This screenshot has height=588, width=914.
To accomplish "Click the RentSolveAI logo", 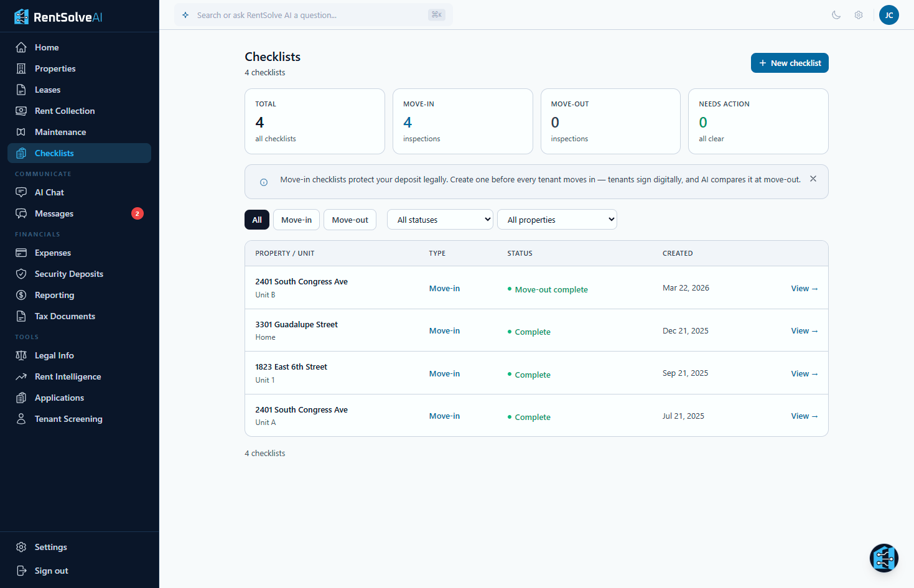I will (x=58, y=17).
